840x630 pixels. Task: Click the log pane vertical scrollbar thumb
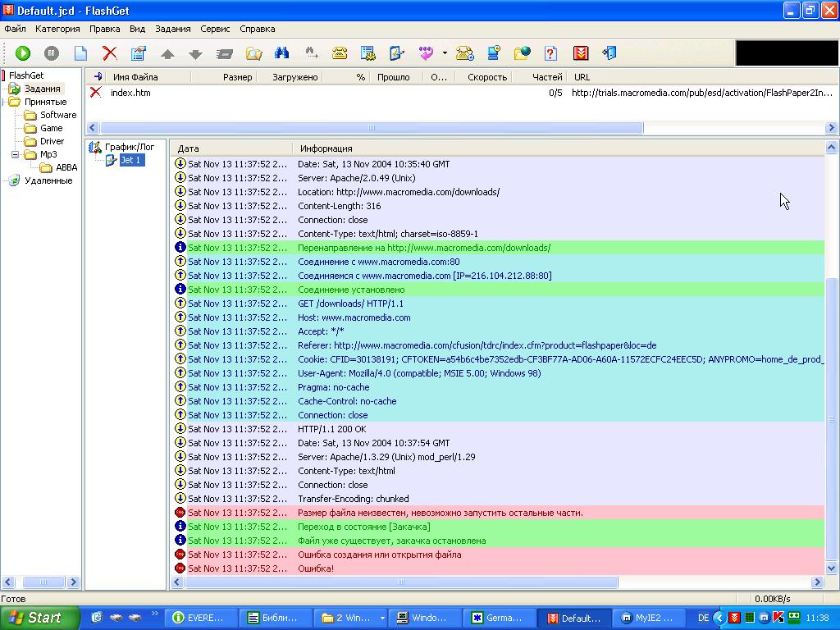tap(832, 419)
